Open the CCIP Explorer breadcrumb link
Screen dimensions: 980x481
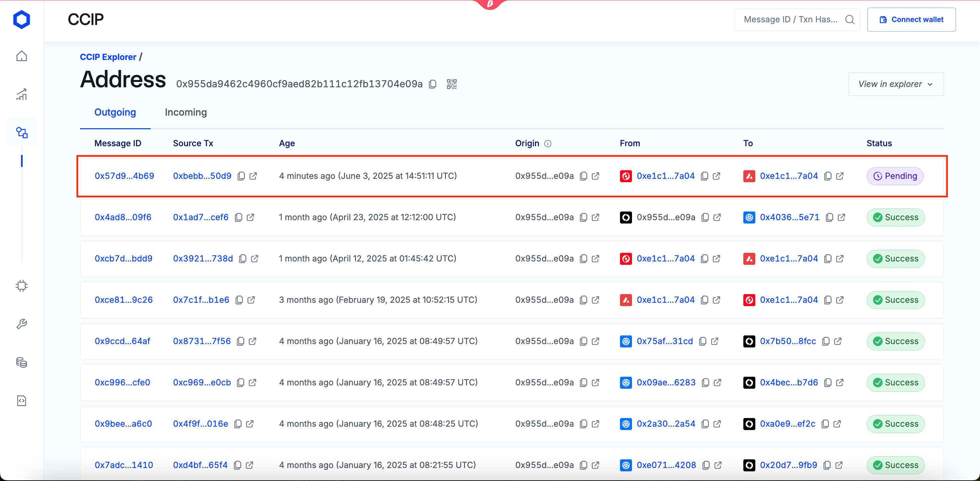click(108, 57)
